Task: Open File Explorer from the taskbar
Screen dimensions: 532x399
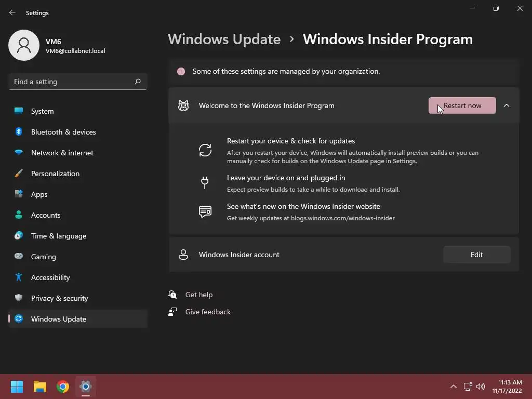Action: click(39, 387)
